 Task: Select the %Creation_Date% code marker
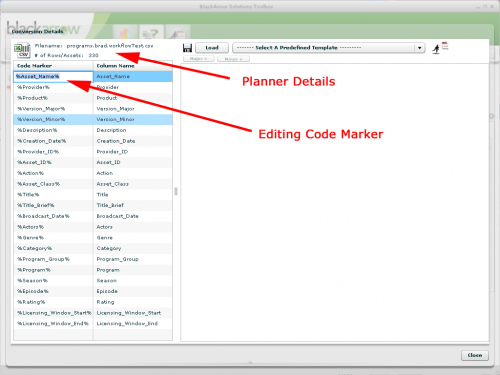click(53, 141)
